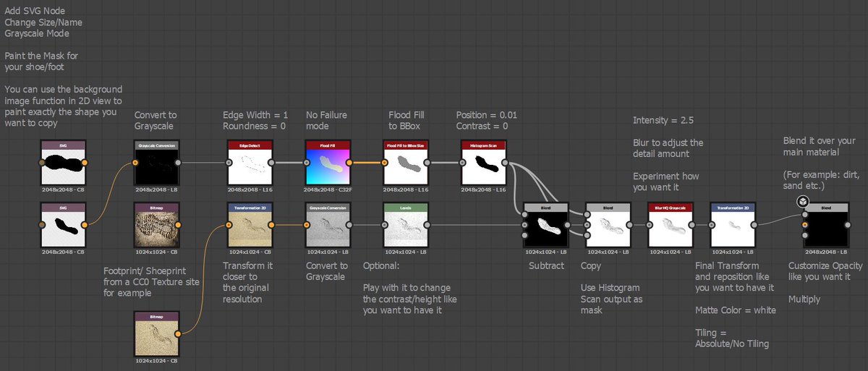Select the black Grayscale Conversion node
868x371 pixels.
point(156,163)
